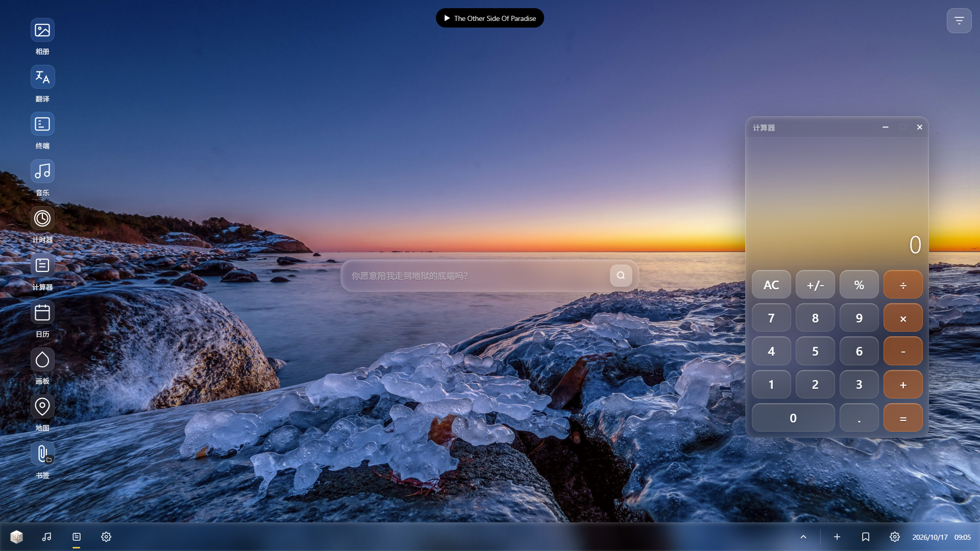Image resolution: width=980 pixels, height=551 pixels.
Task: Open the 音乐 music app icon
Action: [42, 171]
